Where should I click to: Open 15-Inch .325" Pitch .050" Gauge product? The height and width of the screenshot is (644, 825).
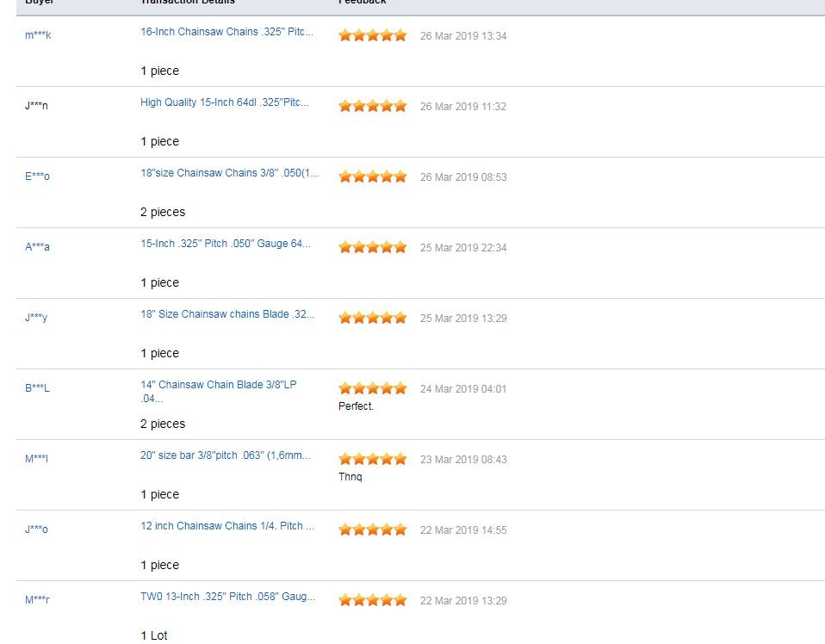[x=225, y=244]
